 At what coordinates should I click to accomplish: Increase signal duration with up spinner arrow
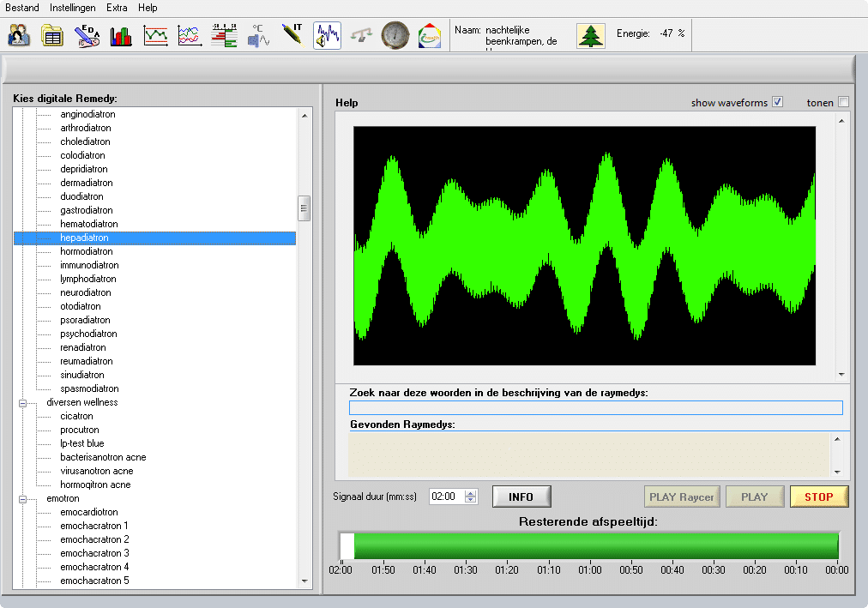[470, 493]
